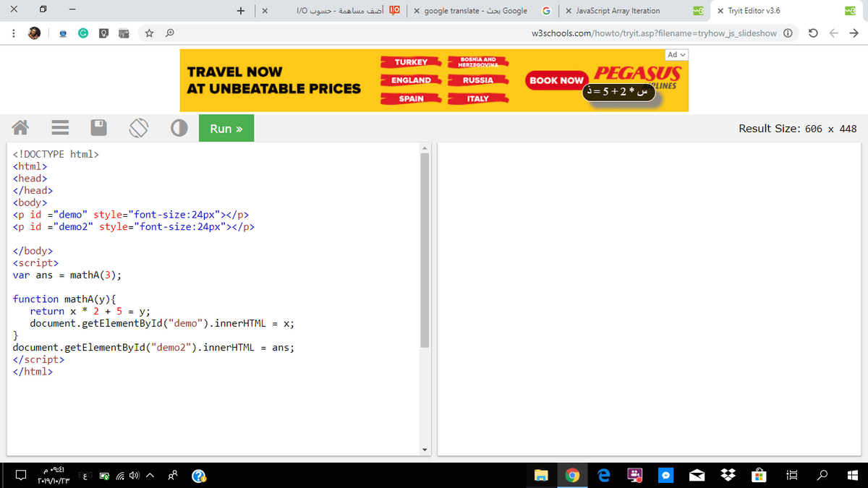The image size is (868, 488).
Task: Click the Grammarly extension icon
Action: tap(84, 33)
